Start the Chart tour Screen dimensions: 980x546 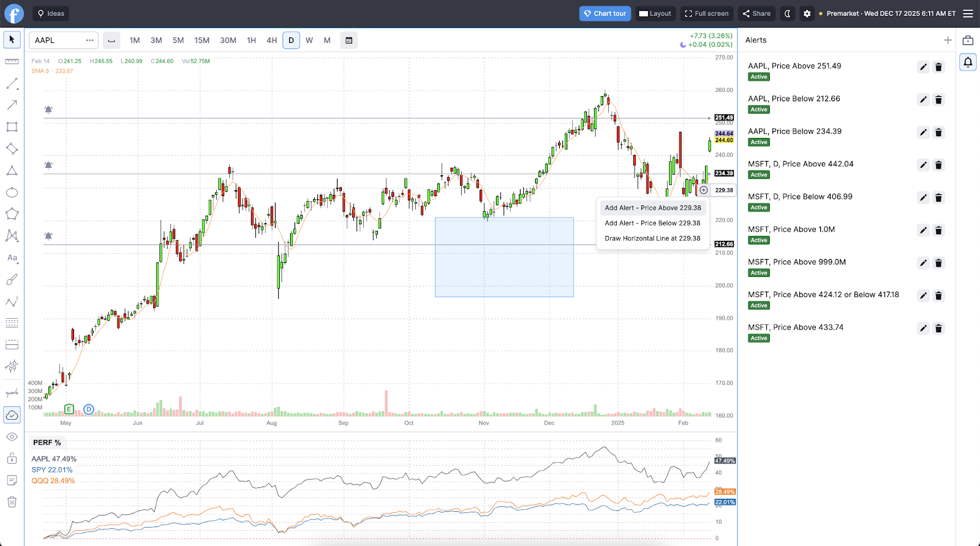click(x=605, y=13)
